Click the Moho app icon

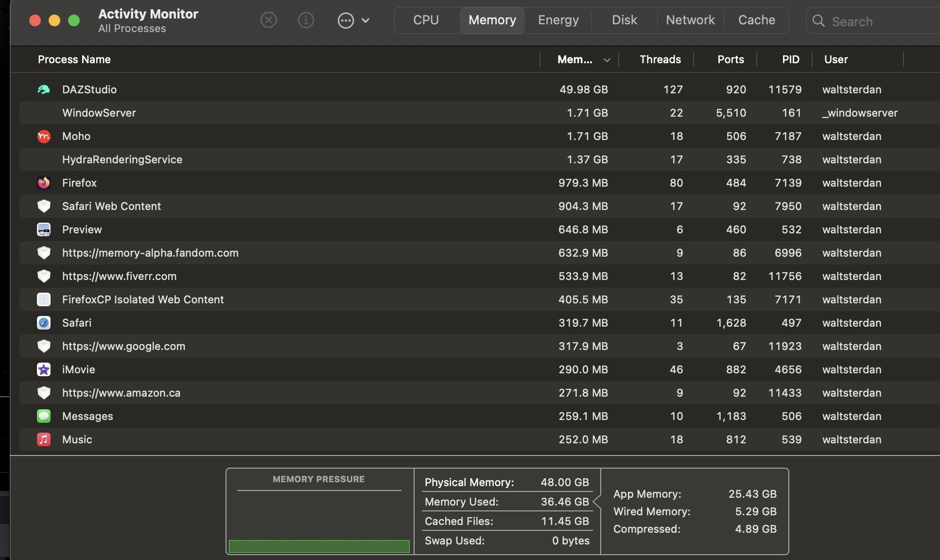pyautogui.click(x=44, y=136)
